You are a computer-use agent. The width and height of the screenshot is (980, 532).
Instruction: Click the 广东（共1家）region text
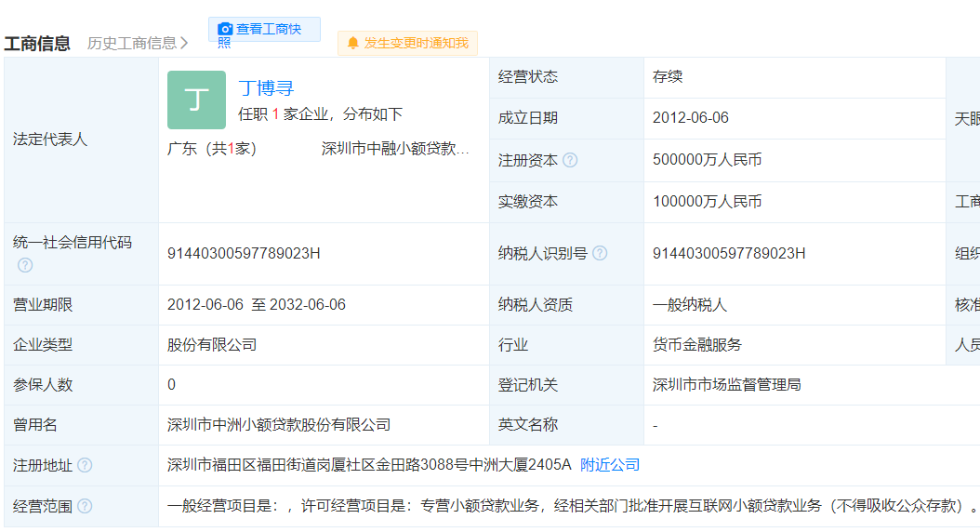pyautogui.click(x=212, y=149)
